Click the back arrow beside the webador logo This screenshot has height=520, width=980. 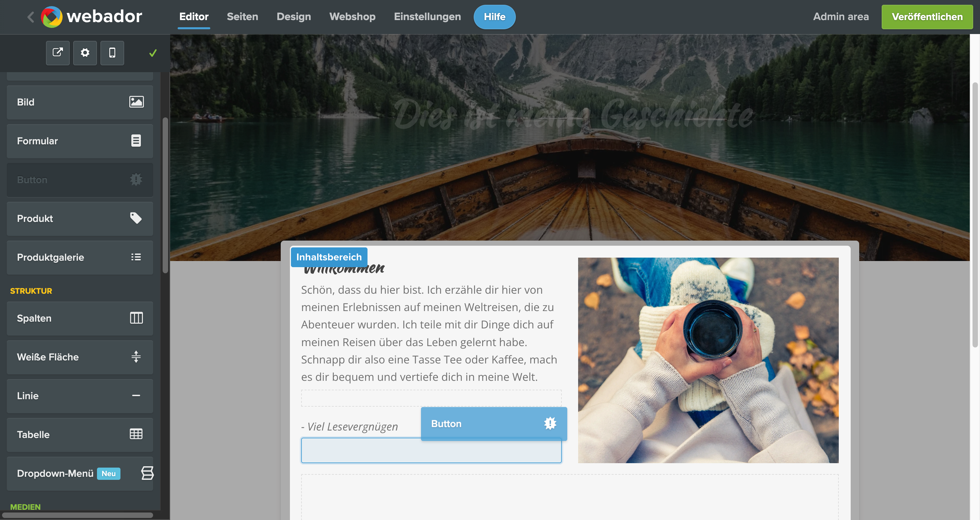[31, 17]
